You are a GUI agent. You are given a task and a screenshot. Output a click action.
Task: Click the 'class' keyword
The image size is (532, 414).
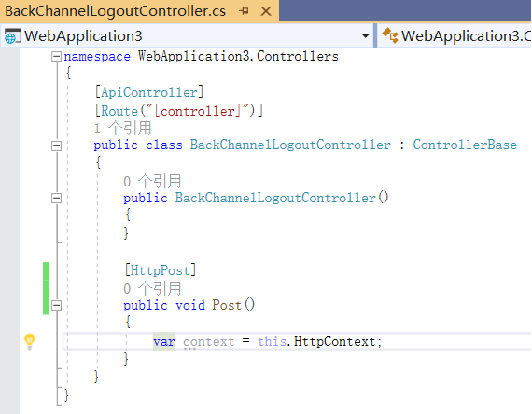[x=164, y=145]
